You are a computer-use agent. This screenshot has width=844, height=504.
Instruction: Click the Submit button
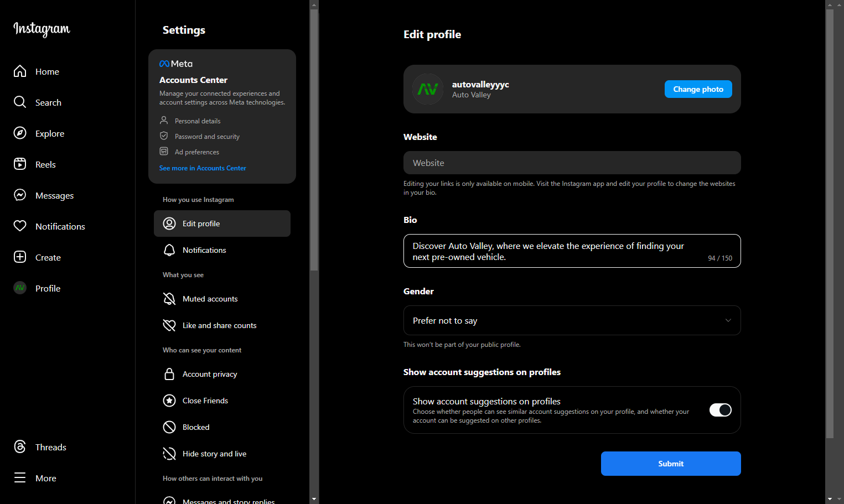(x=671, y=464)
